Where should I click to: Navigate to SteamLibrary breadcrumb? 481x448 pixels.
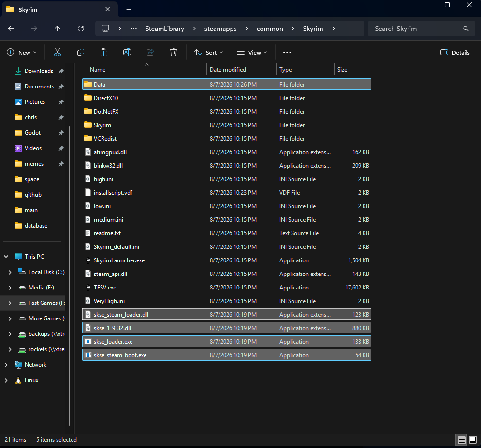click(165, 29)
